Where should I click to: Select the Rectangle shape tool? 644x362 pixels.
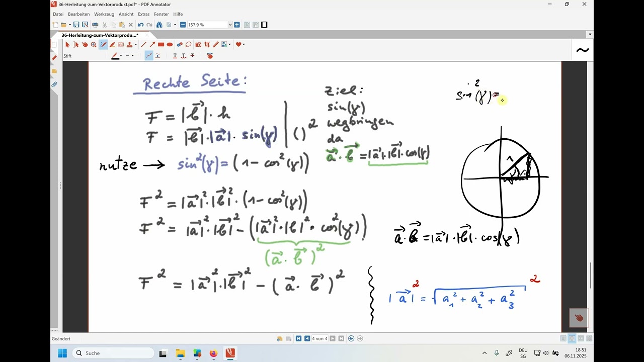click(161, 44)
